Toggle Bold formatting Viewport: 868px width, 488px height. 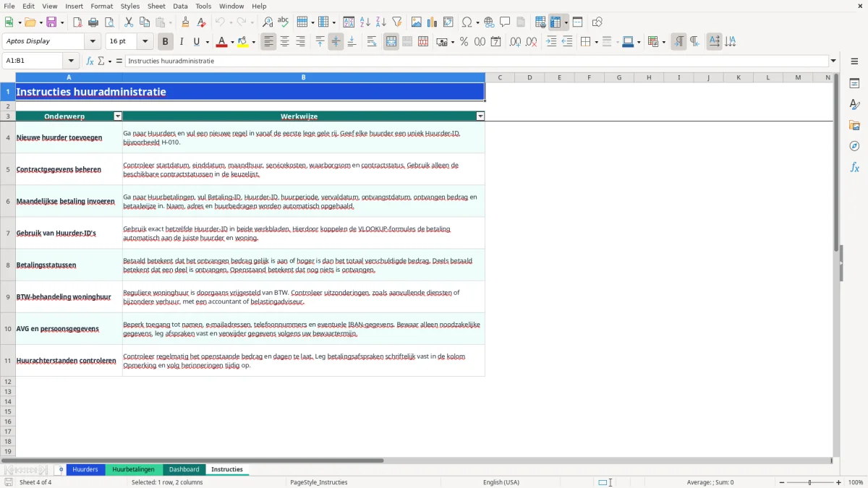[166, 42]
